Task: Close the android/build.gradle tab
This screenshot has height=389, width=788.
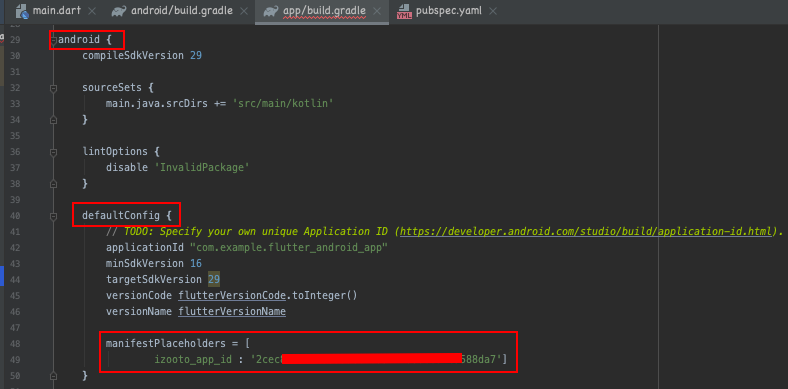Action: (244, 11)
